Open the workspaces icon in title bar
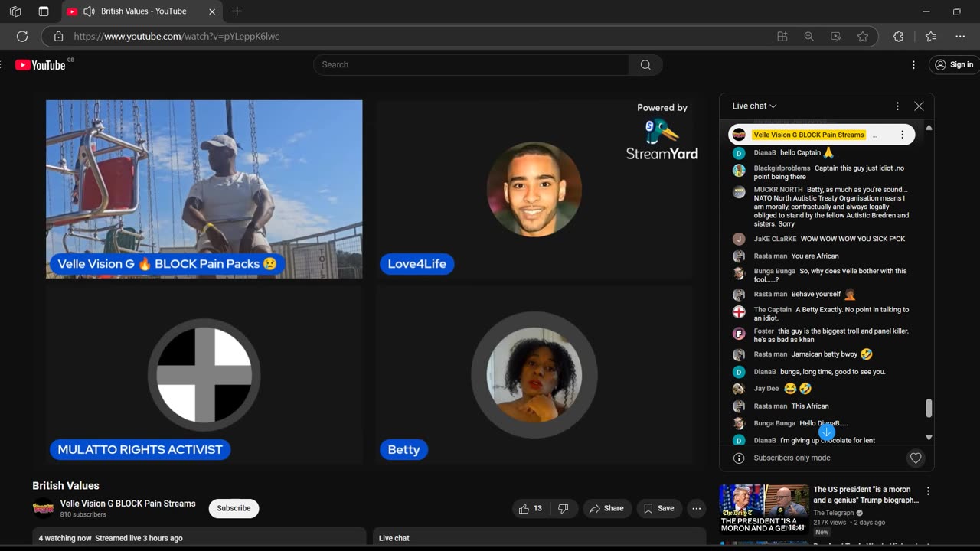980x551 pixels. pos(15,11)
